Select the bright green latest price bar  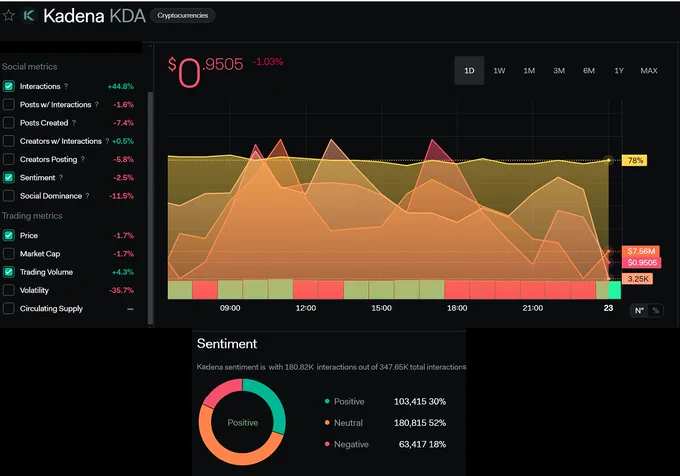615,290
